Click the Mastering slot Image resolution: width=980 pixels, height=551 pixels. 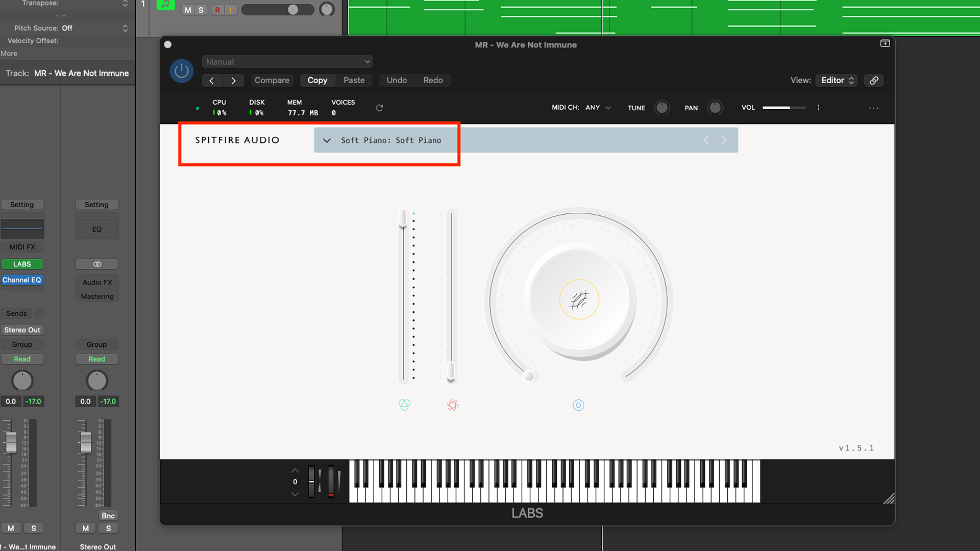coord(97,296)
